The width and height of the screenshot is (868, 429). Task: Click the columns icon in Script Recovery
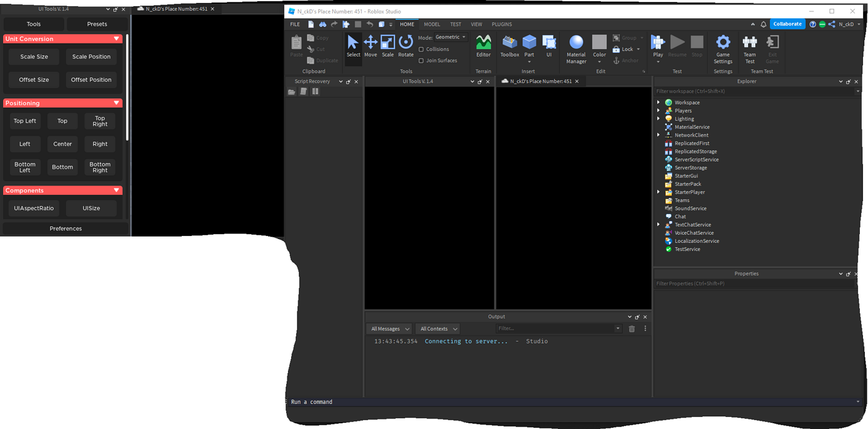[315, 92]
